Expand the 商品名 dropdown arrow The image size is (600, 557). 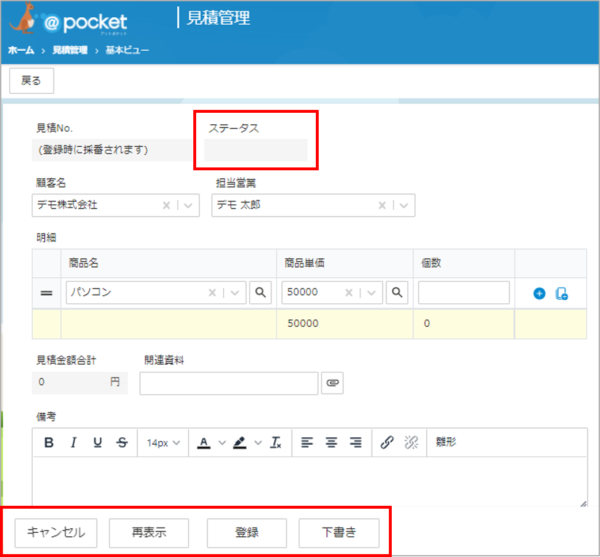coord(235,293)
